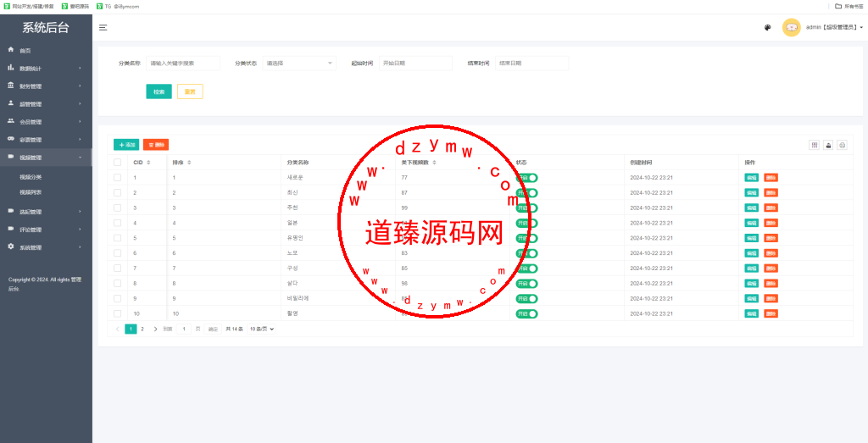This screenshot has height=443, width=868.
Task: Click the bank icon for 财务管理
Action: (x=10, y=86)
